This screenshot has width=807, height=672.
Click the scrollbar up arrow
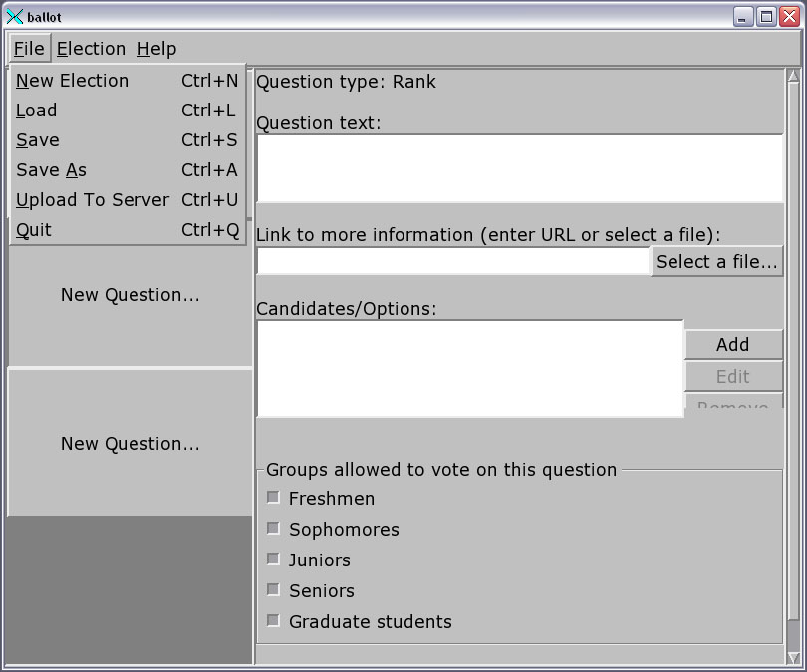coord(794,76)
